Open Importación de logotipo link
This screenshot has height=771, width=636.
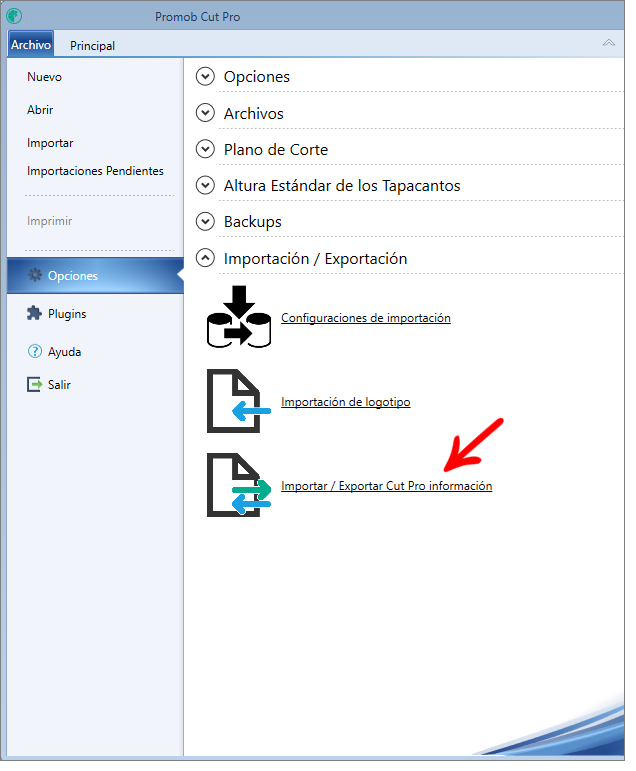coord(346,402)
